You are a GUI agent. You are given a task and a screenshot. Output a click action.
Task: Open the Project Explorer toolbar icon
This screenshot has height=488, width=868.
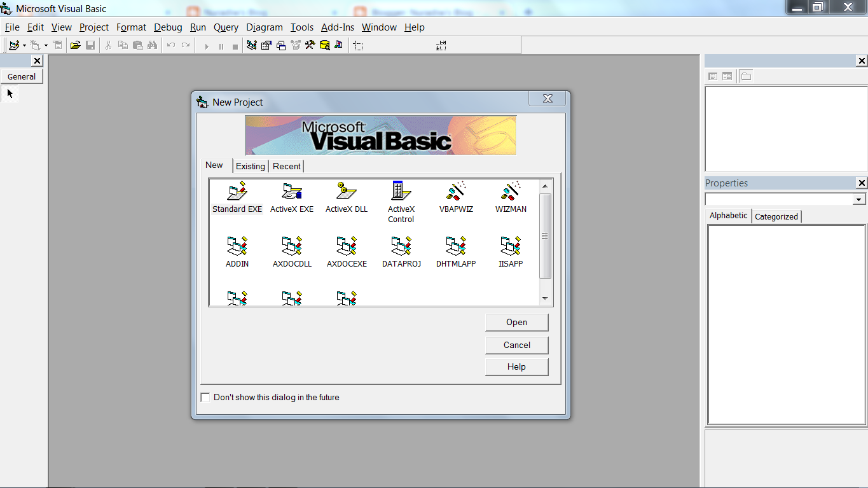point(251,45)
